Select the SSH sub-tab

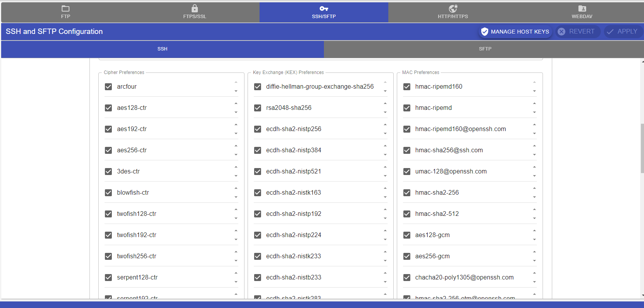pos(162,49)
